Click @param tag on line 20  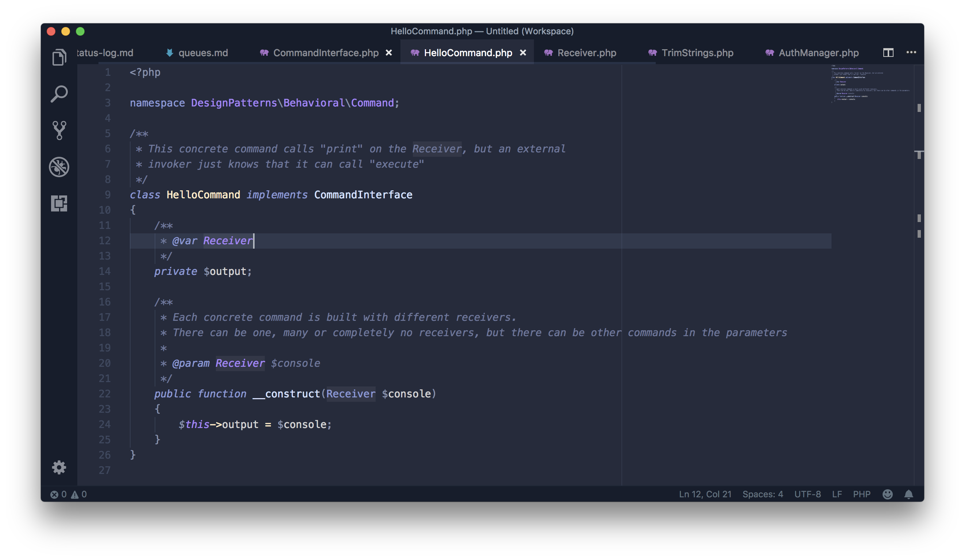191,363
